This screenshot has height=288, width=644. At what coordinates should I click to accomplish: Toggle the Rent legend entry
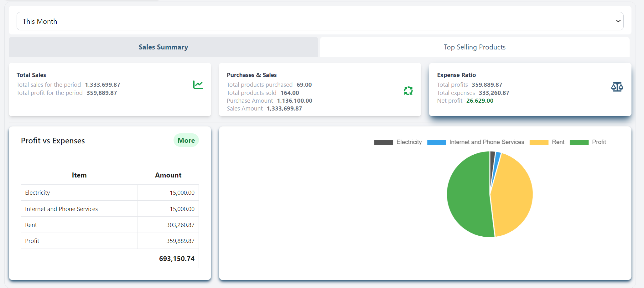(558, 142)
